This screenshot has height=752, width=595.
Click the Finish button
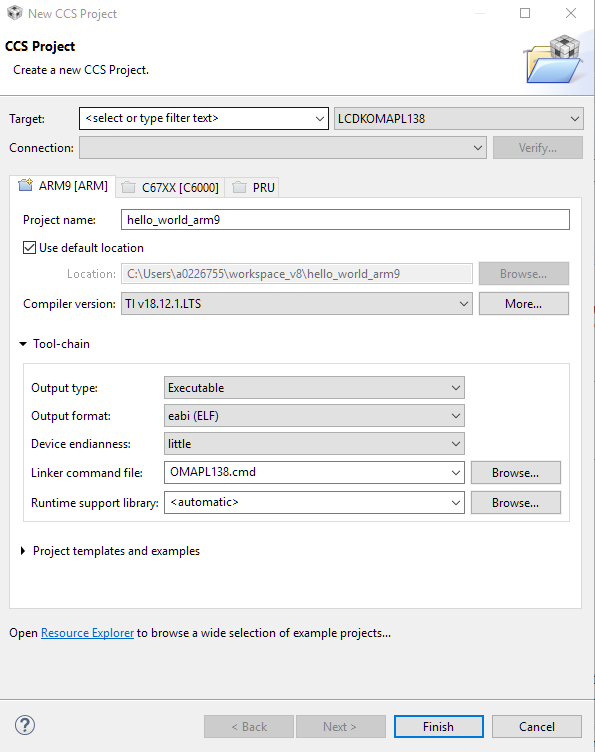[x=439, y=727]
